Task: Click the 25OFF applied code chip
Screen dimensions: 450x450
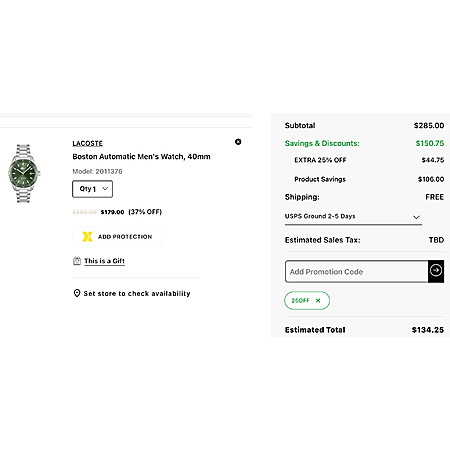Action: (307, 300)
